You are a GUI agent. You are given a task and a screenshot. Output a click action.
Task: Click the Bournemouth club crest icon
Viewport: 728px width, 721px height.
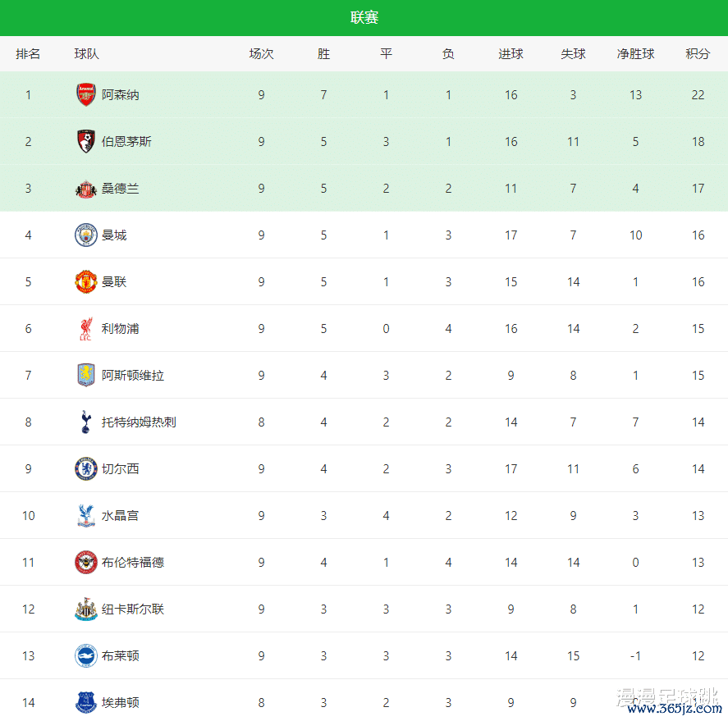tap(85, 142)
